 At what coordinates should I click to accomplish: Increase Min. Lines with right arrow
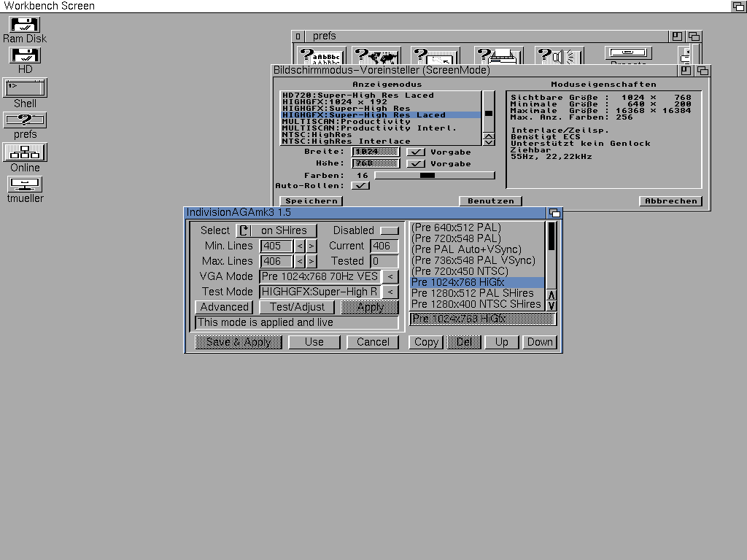click(311, 246)
